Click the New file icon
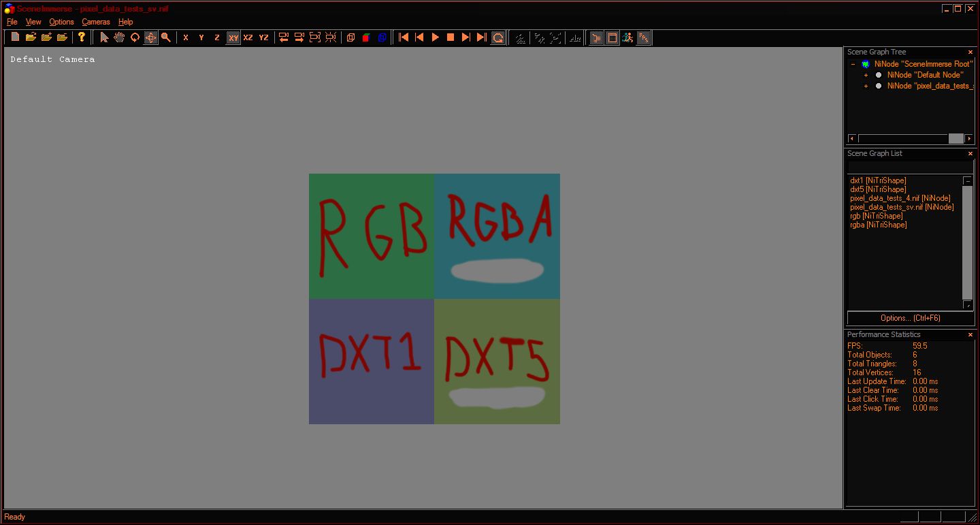This screenshot has width=980, height=525. pyautogui.click(x=15, y=37)
